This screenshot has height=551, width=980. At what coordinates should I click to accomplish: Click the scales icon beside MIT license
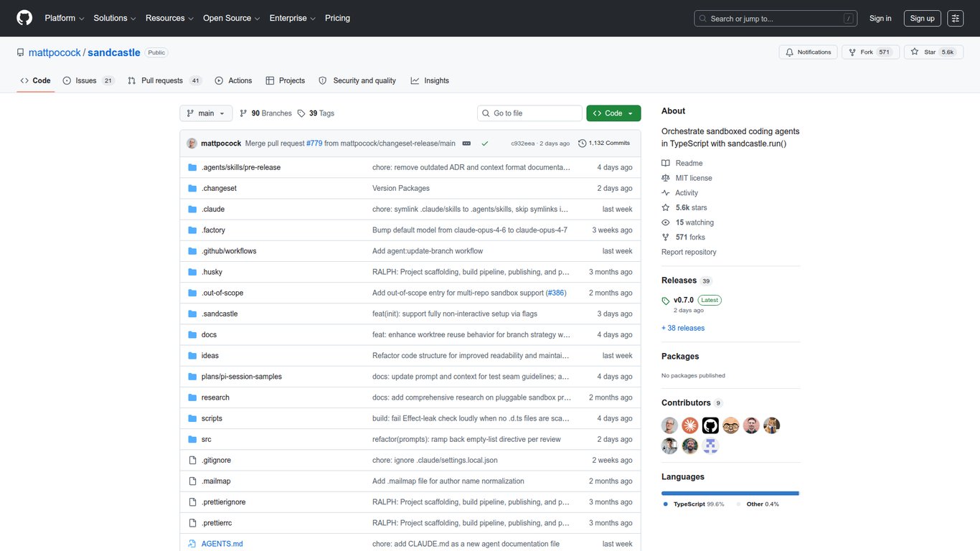[666, 178]
